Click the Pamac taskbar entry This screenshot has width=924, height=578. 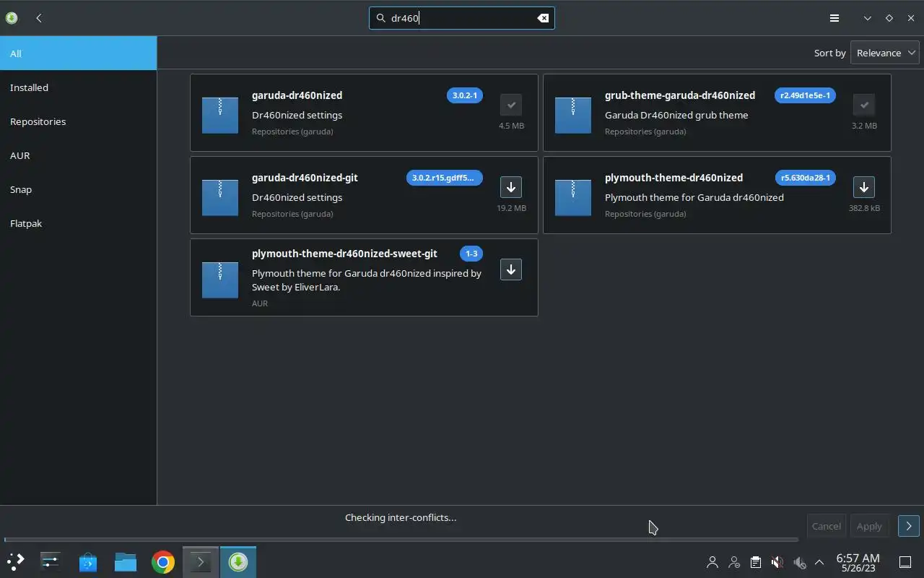point(238,562)
